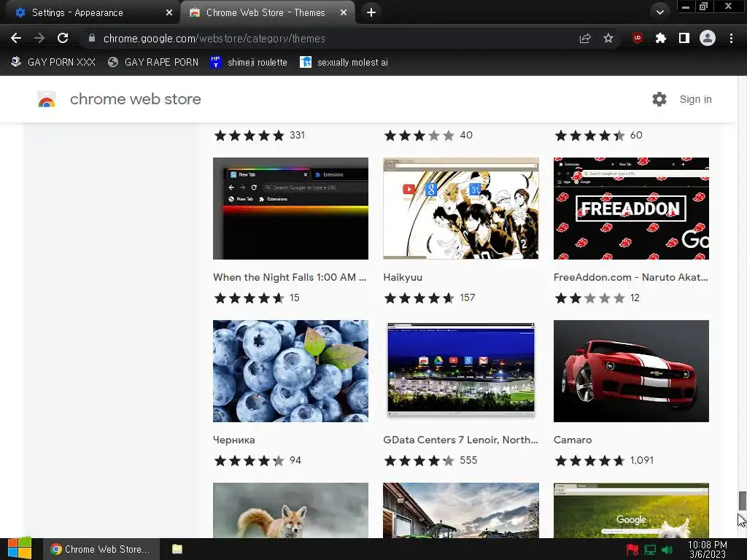This screenshot has height=560, width=747.
Task: Open the web store settings gear
Action: pyautogui.click(x=659, y=99)
